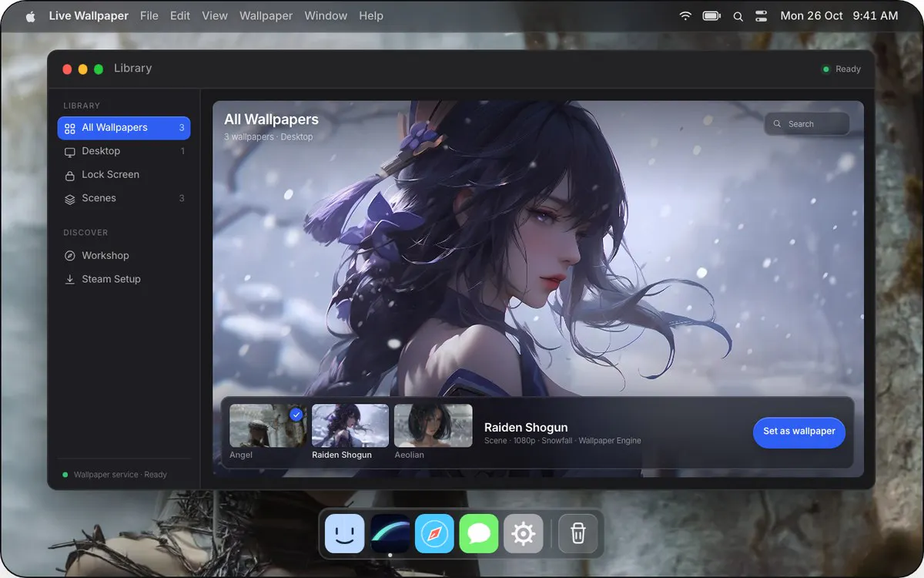This screenshot has width=924, height=578.
Task: Click the "Scene · 1080p · Snowfall · Wallpaper Engine" details
Action: [x=563, y=441]
